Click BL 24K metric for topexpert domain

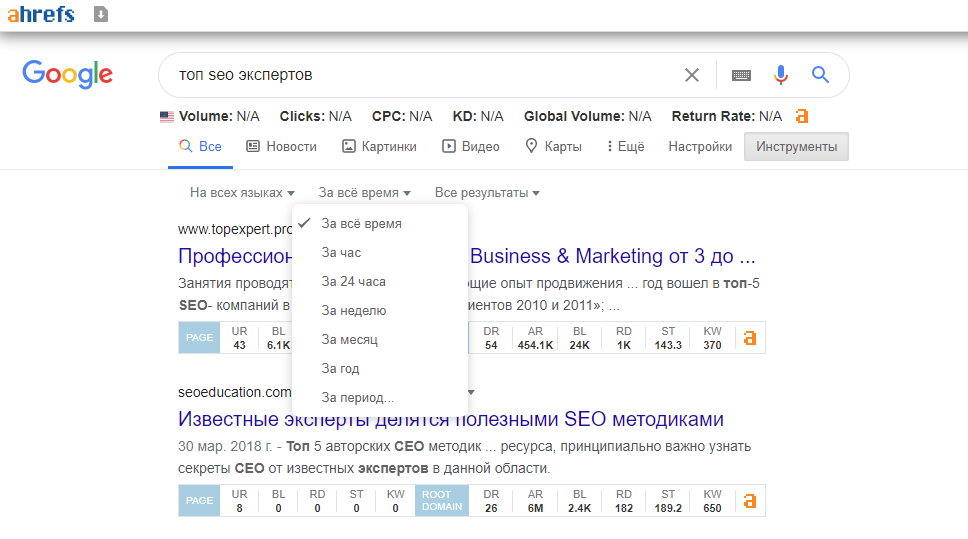(579, 338)
